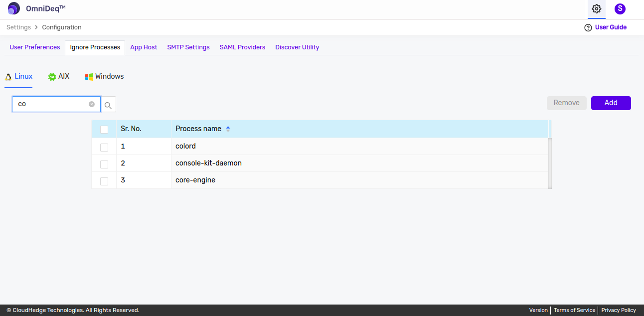Switch to User Preferences tab
This screenshot has height=316, width=644.
[35, 47]
